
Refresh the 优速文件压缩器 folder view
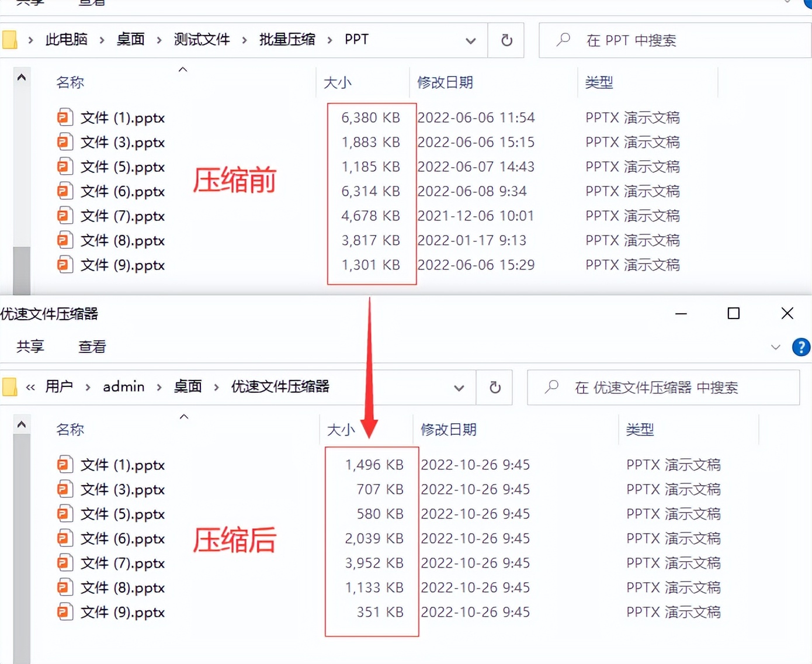pos(494,387)
